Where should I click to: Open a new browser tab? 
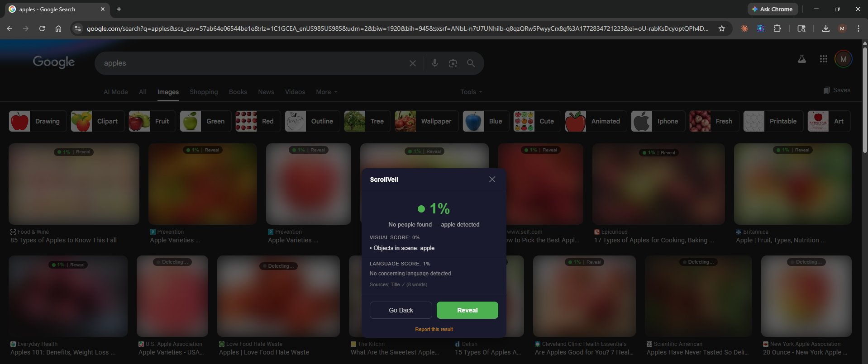[119, 9]
